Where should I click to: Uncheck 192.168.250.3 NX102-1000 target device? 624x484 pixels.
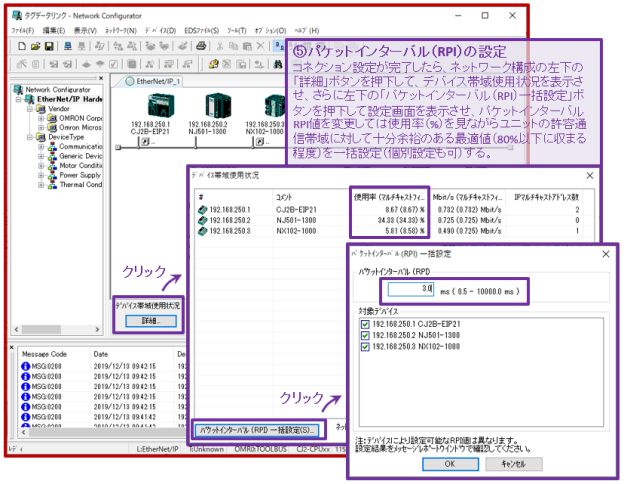(x=365, y=347)
